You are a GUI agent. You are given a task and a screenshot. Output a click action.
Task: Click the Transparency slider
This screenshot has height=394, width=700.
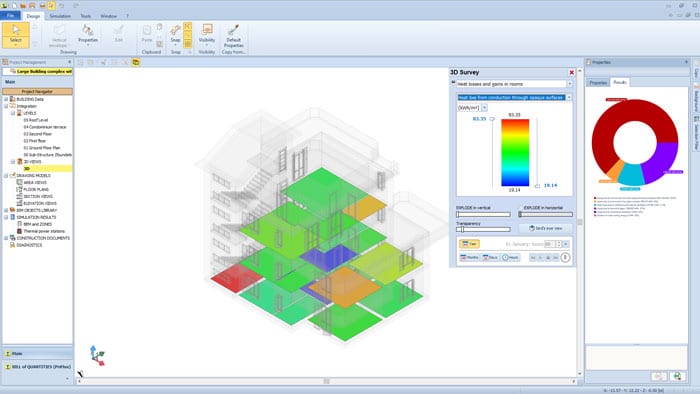click(483, 229)
